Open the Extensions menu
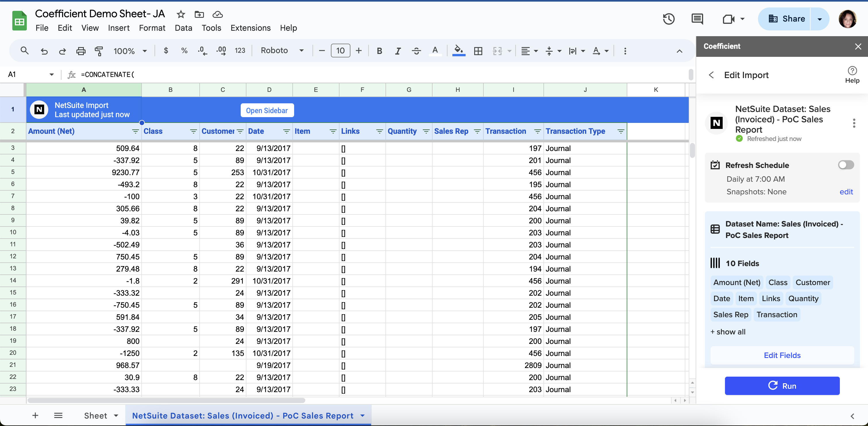Screen dimensions: 868x426 tap(250, 28)
